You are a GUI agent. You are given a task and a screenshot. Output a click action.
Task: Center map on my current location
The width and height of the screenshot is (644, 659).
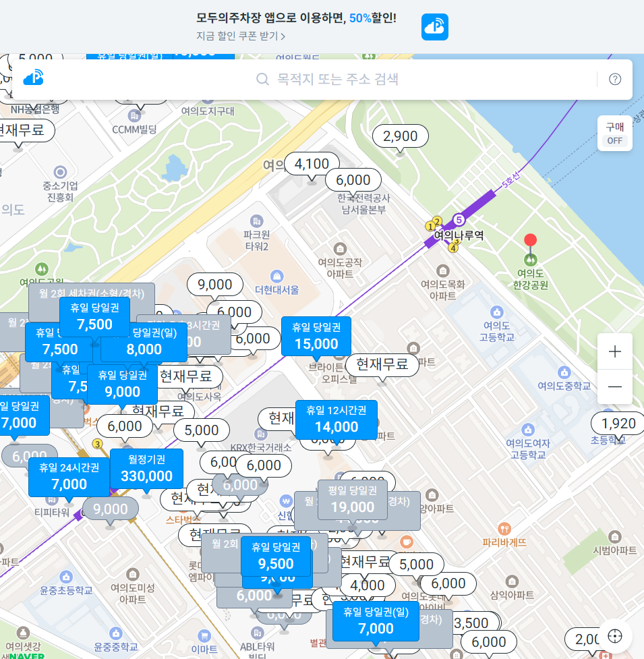pos(615,636)
